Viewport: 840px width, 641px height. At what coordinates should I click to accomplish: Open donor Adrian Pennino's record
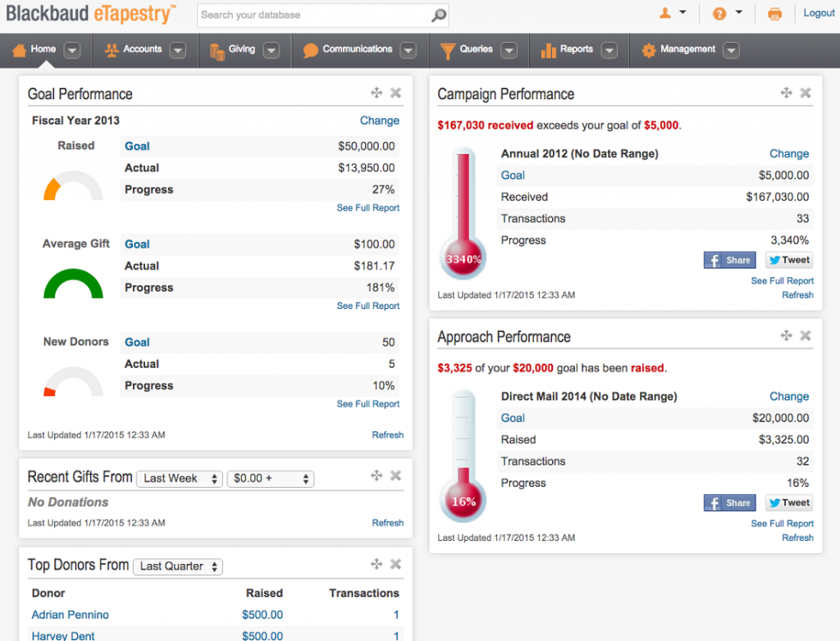pyautogui.click(x=70, y=614)
